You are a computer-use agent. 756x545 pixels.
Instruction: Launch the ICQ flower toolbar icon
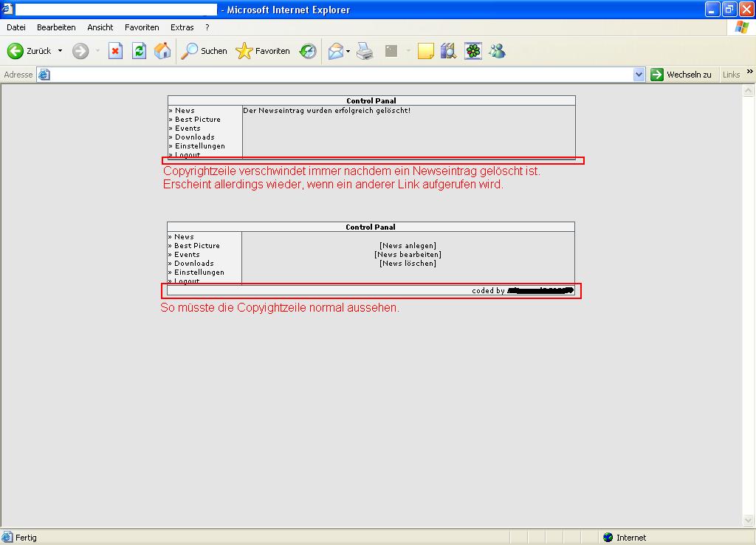coord(472,51)
